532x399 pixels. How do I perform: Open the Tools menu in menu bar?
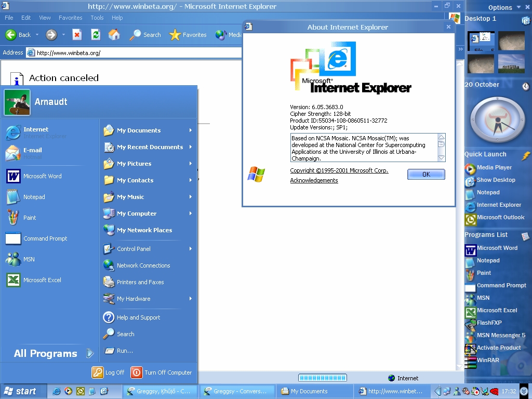point(97,18)
